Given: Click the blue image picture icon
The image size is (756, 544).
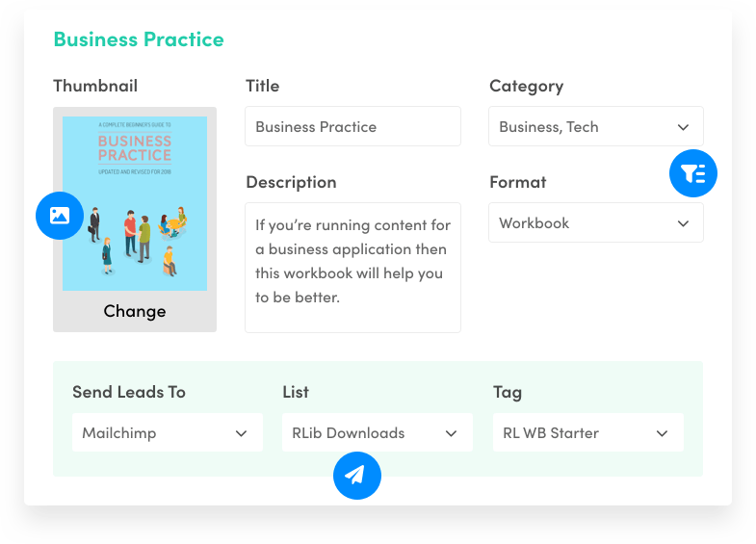Looking at the screenshot, I should 60,216.
